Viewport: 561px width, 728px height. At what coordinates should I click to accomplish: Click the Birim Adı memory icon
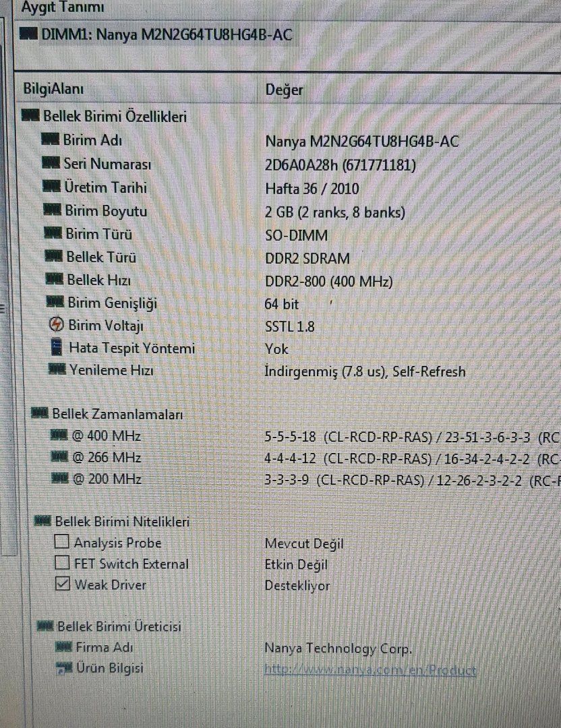coord(51,139)
